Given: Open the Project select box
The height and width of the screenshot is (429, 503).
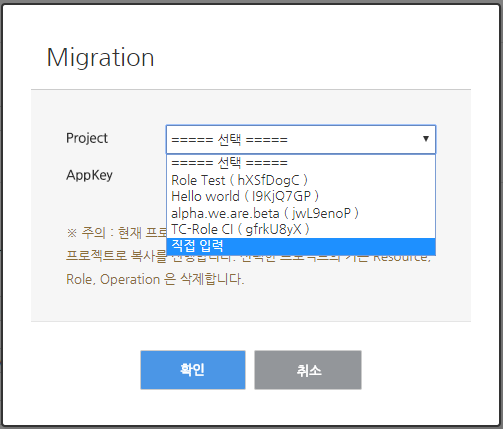Looking at the screenshot, I should tap(301, 139).
